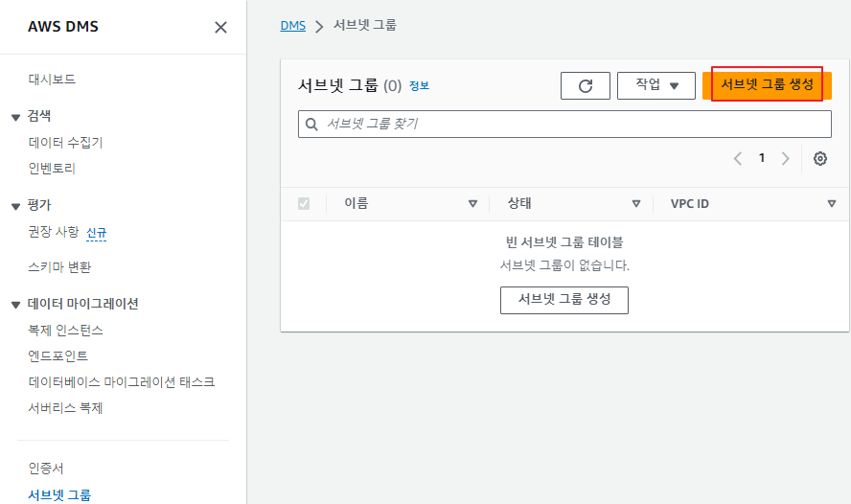The image size is (851, 504).
Task: Open 스키마 변환 page
Action: [x=59, y=267]
